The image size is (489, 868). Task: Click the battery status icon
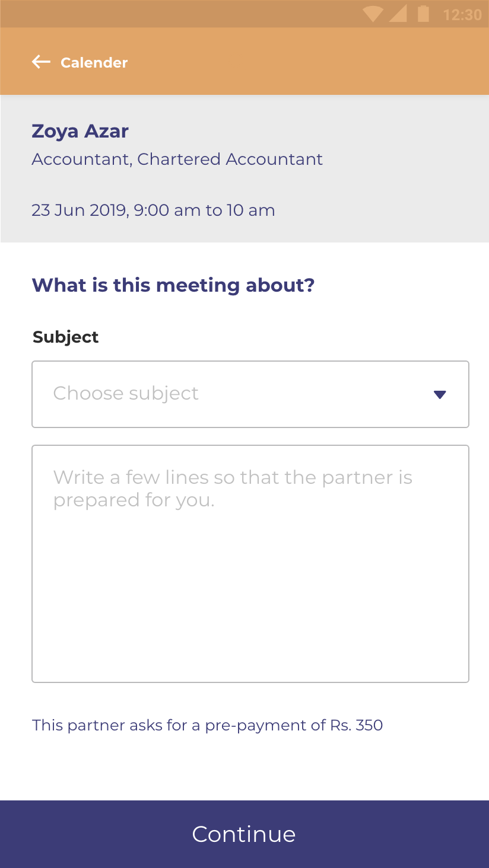point(423,14)
